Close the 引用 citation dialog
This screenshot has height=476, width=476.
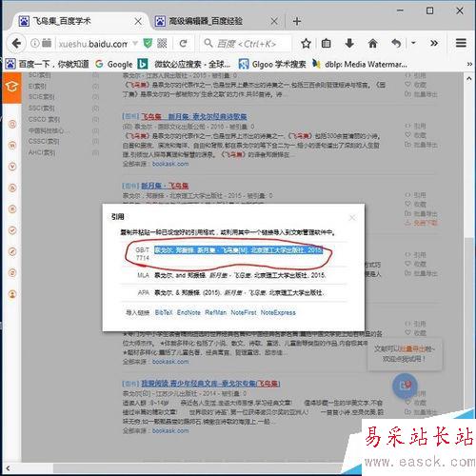click(x=352, y=218)
